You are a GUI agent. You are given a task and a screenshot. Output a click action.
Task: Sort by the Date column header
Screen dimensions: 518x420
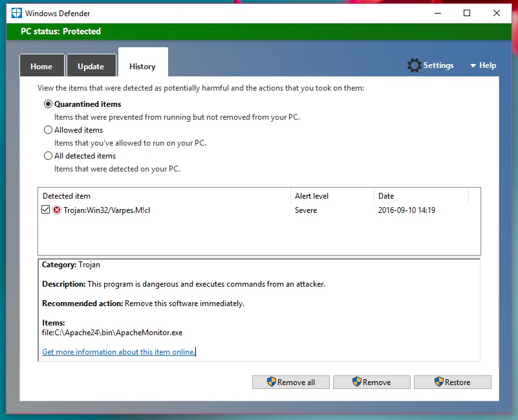point(421,196)
